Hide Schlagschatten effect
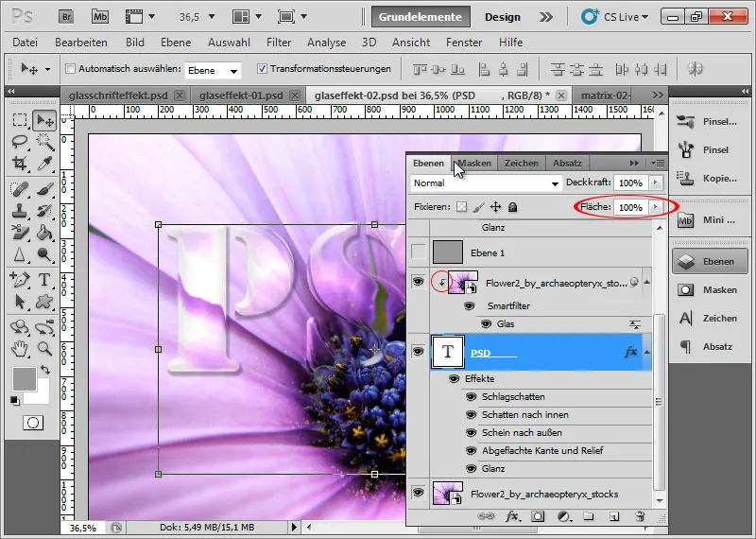This screenshot has width=756, height=539. click(x=471, y=396)
